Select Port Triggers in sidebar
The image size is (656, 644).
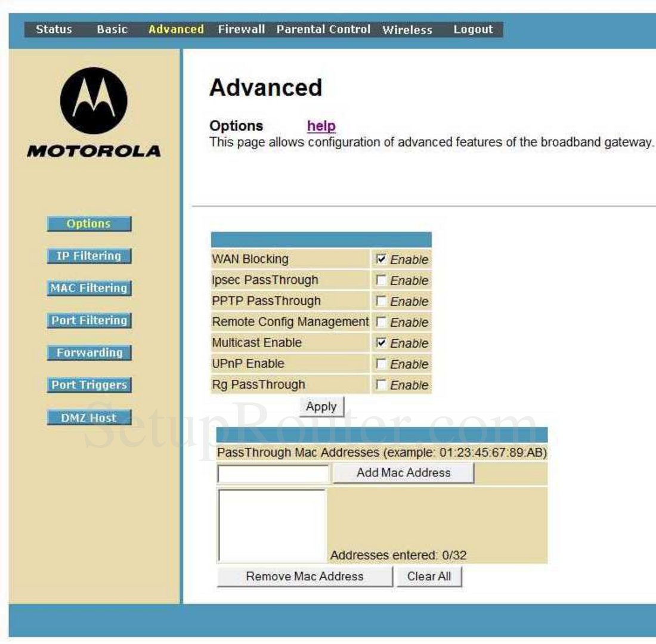89,385
